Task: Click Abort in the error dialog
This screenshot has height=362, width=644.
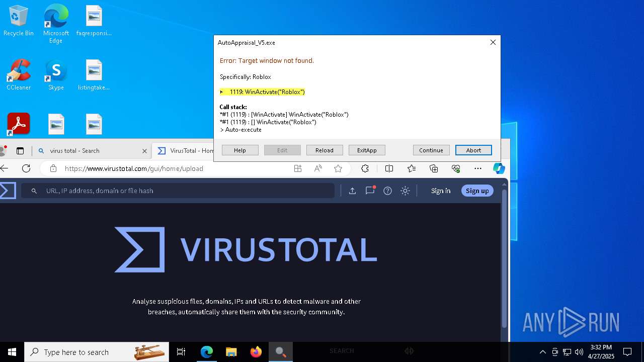Action: coord(473,150)
